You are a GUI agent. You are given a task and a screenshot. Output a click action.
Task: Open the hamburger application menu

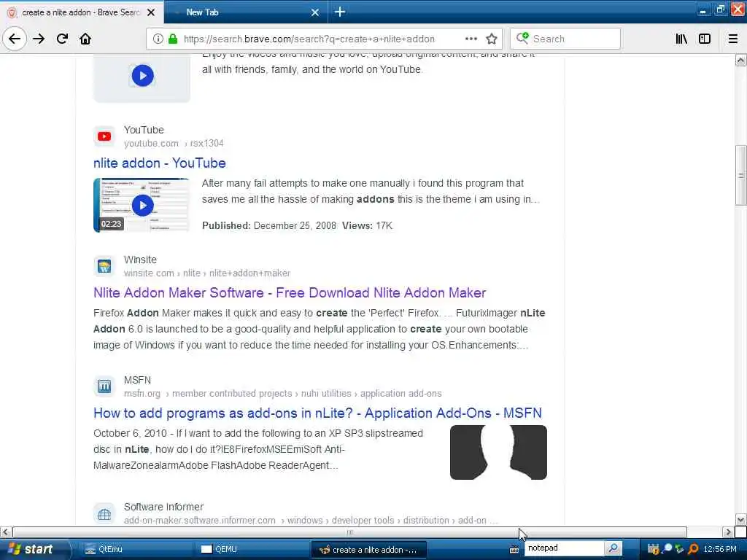coord(733,39)
